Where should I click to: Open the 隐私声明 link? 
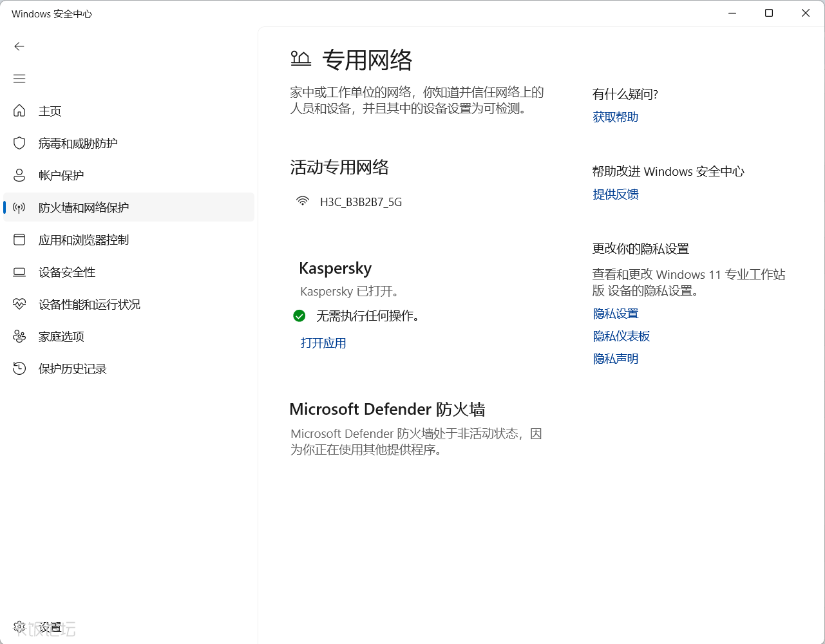616,359
